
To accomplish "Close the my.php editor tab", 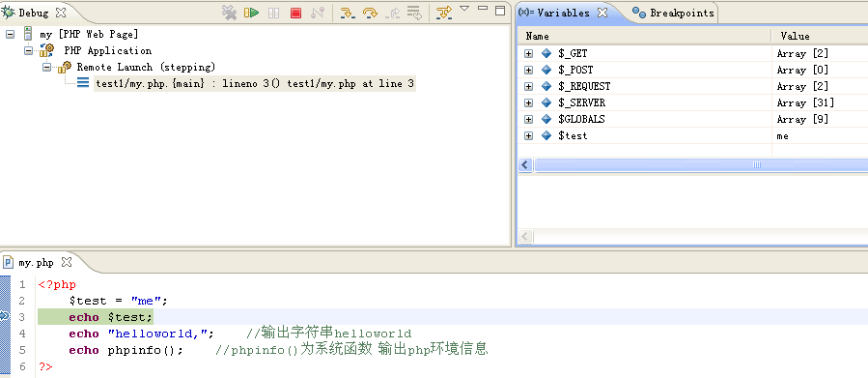I will [x=67, y=262].
